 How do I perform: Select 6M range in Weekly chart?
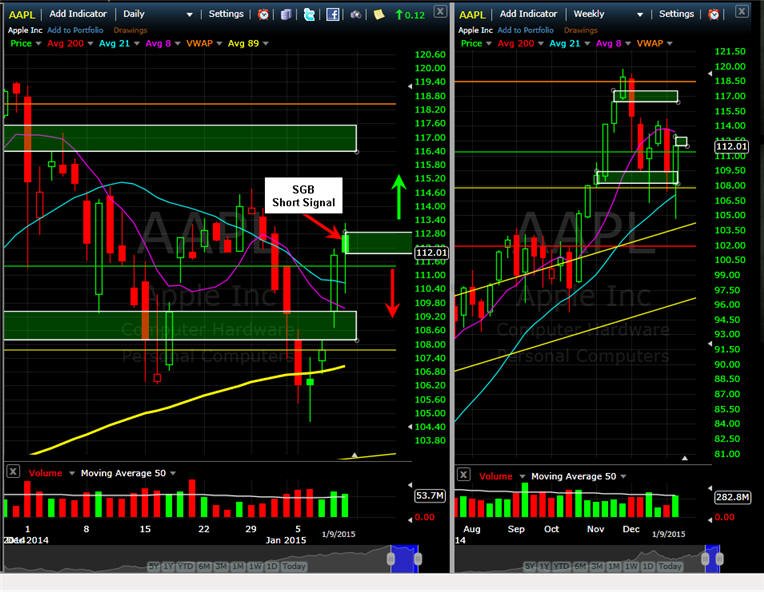580,566
